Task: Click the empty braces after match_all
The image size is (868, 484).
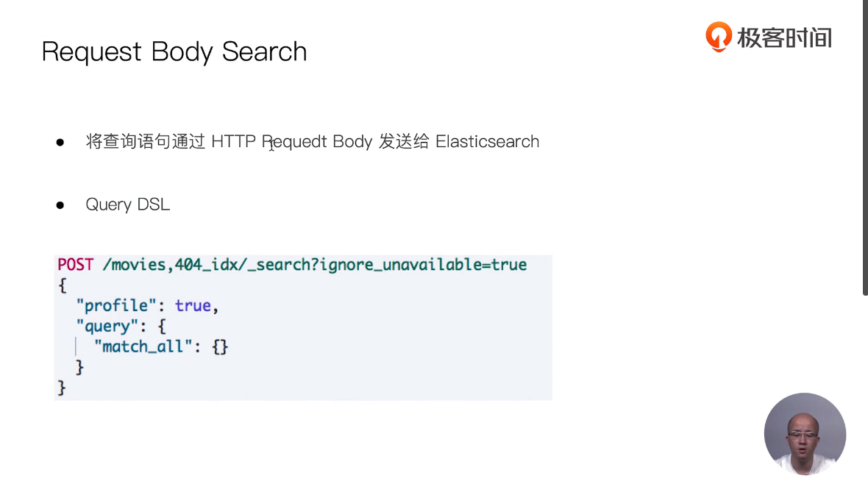Action: coord(220,346)
